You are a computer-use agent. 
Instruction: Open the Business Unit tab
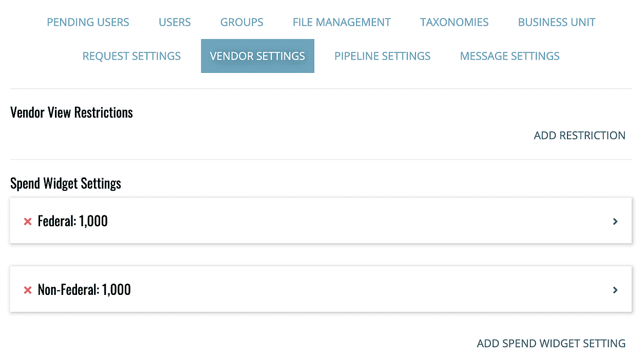tap(557, 23)
